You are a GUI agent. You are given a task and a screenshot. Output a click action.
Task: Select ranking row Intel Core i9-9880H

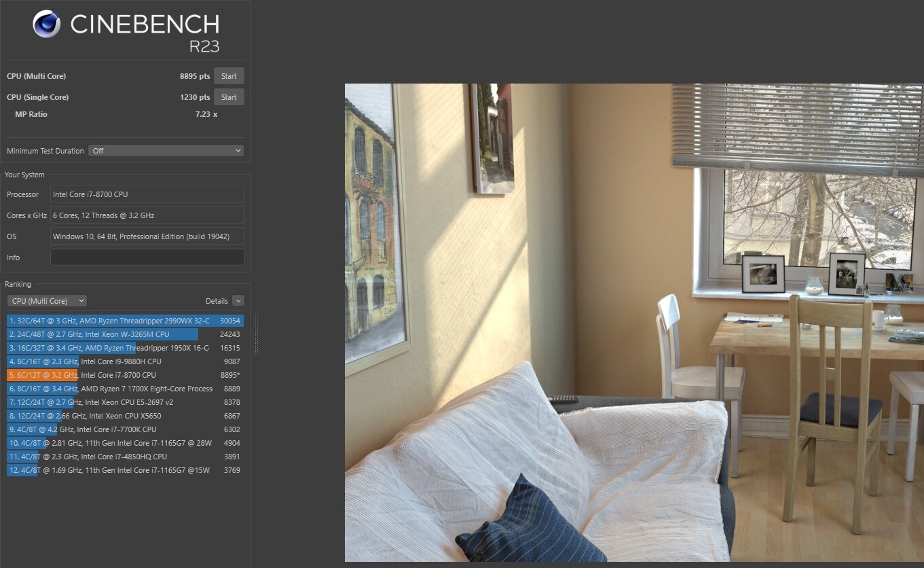125,361
